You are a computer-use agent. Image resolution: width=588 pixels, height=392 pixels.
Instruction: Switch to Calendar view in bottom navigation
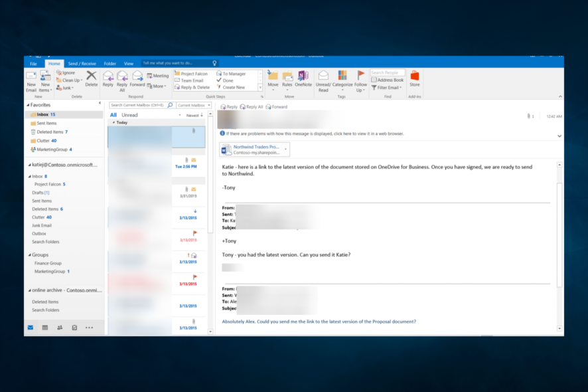pos(45,328)
